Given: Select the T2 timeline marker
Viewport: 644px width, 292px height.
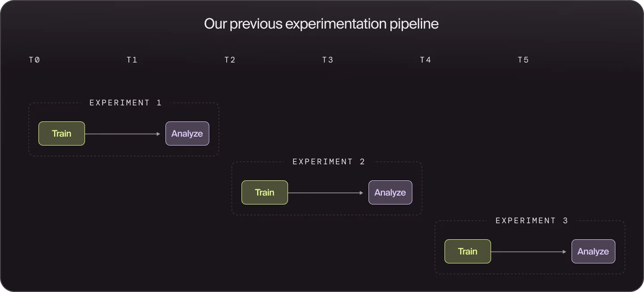Looking at the screenshot, I should [230, 60].
